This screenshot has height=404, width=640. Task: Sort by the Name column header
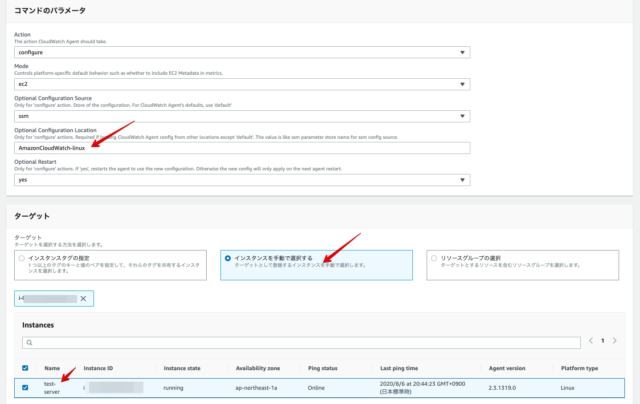point(52,368)
